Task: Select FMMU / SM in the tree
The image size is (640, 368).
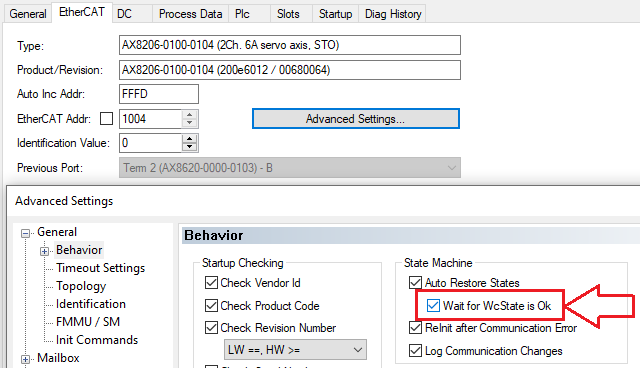Action: [x=88, y=322]
